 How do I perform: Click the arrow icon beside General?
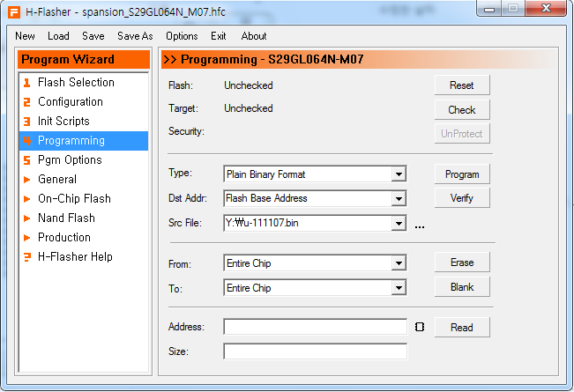point(26,180)
